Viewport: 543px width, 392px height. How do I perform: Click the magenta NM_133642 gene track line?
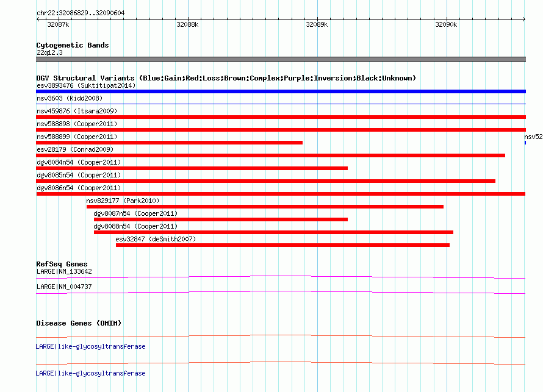(281, 277)
